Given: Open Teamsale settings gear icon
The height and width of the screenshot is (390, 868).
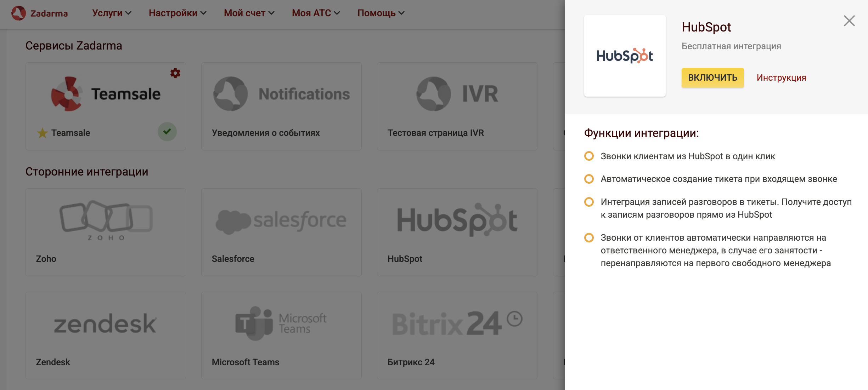Looking at the screenshot, I should pyautogui.click(x=175, y=73).
